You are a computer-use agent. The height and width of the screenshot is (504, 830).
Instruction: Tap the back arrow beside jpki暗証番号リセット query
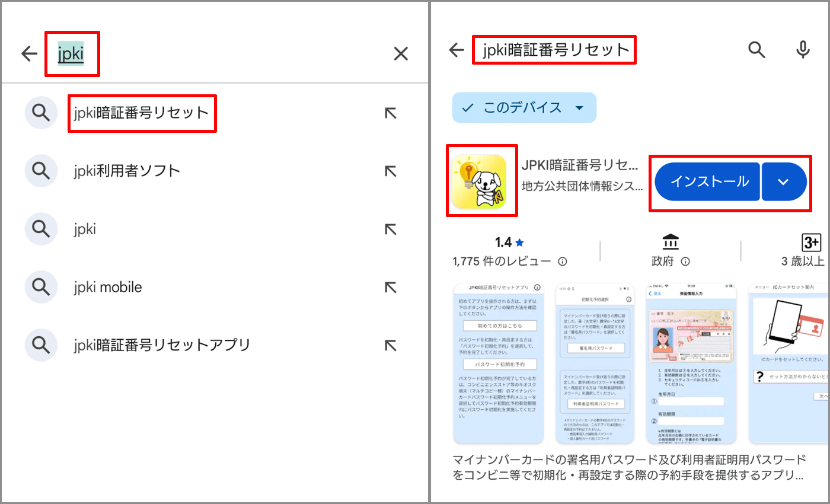pyautogui.click(x=456, y=50)
